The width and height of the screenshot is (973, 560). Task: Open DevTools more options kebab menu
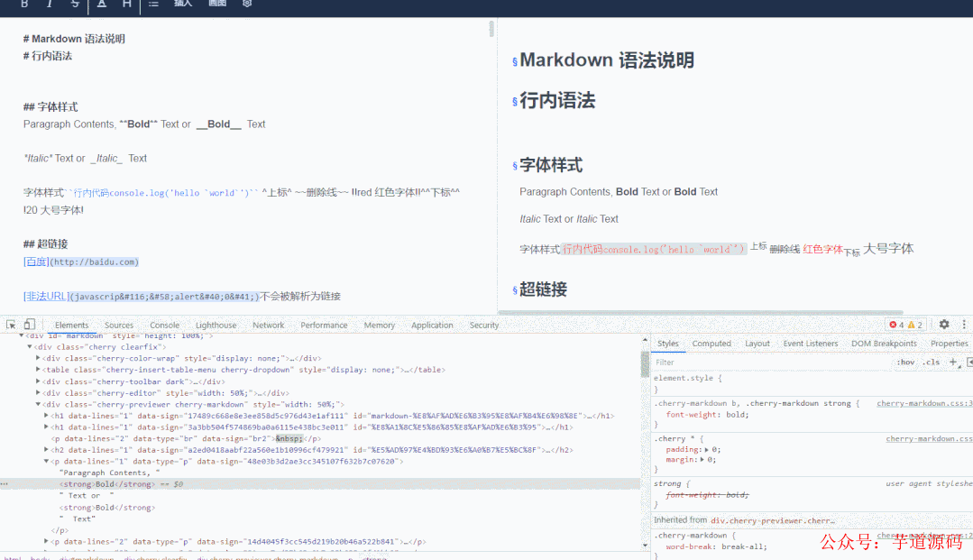point(964,324)
